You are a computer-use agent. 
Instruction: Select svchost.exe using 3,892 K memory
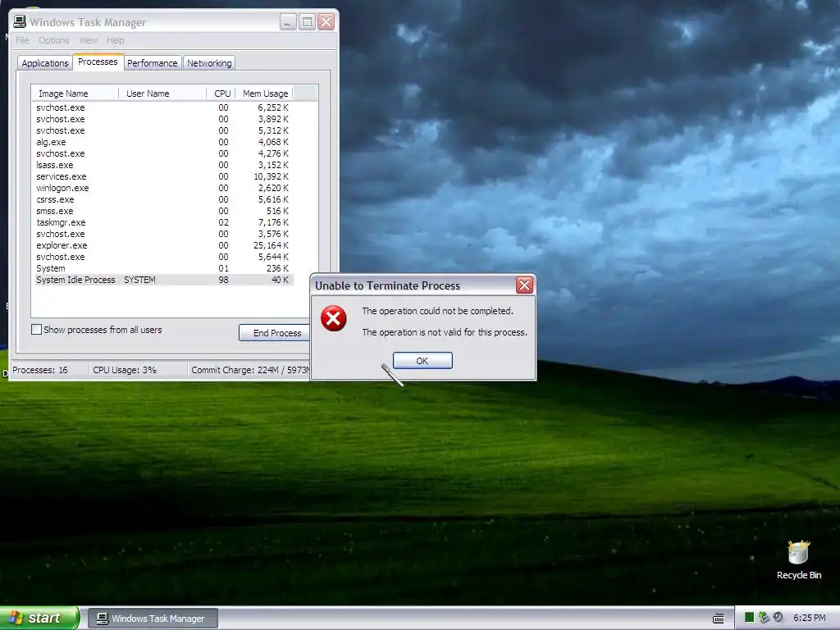(x=163, y=119)
